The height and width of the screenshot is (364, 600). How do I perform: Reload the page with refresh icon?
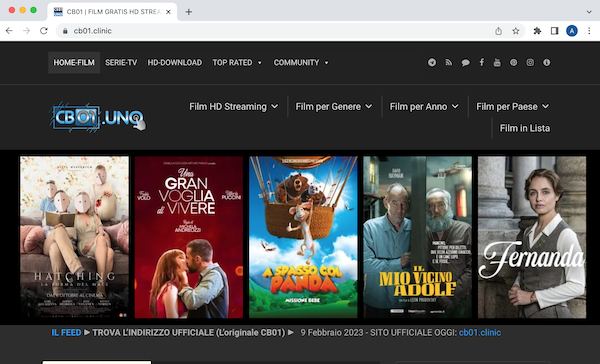click(44, 31)
